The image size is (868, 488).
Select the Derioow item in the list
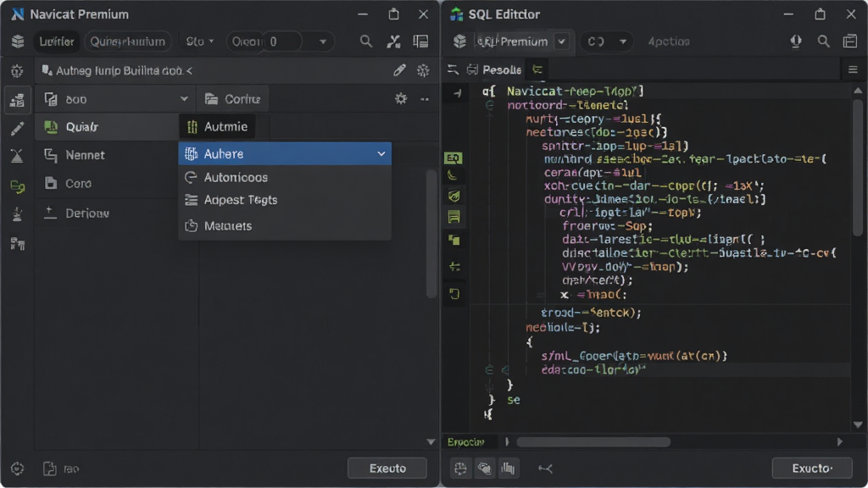(x=108, y=213)
